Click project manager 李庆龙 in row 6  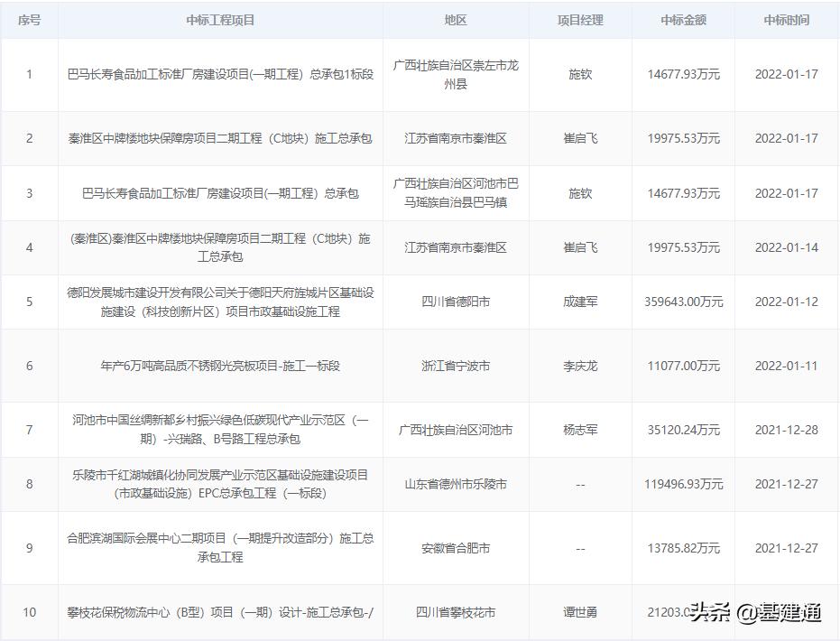(580, 366)
